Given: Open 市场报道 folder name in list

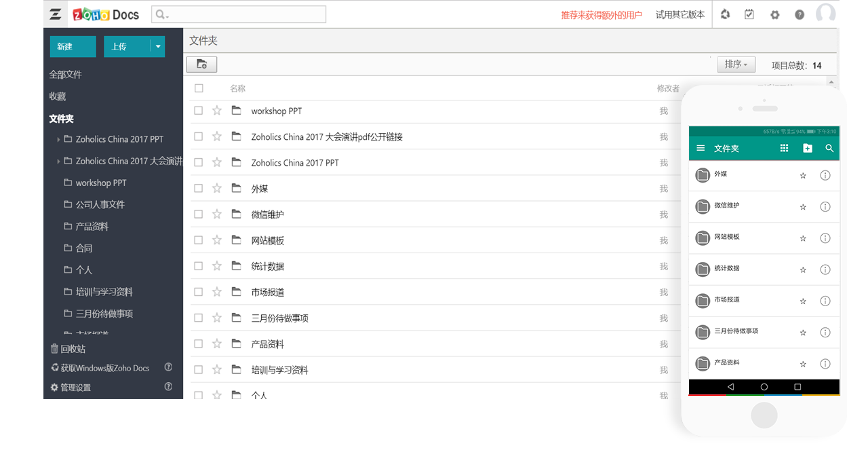Looking at the screenshot, I should point(268,293).
